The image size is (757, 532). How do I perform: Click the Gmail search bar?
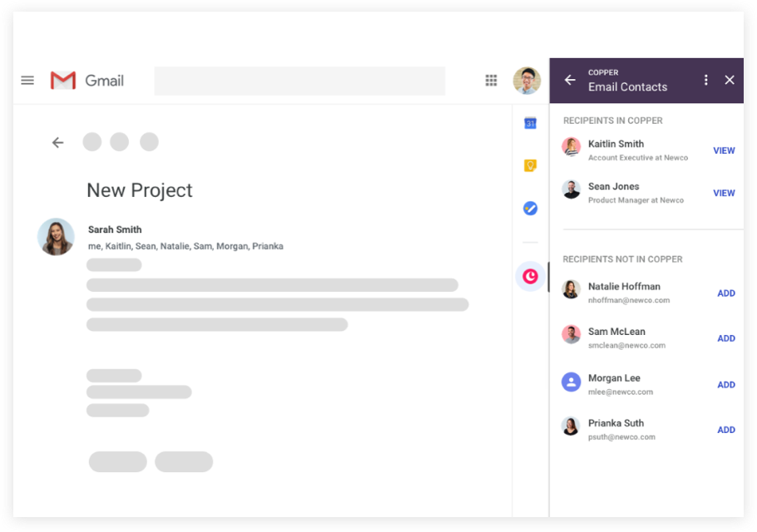tap(299, 80)
